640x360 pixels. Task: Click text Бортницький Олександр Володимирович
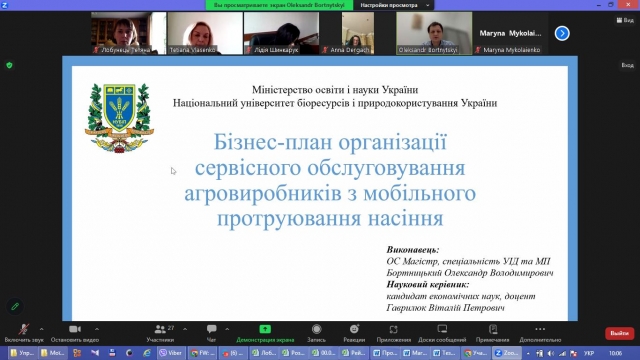470,273
